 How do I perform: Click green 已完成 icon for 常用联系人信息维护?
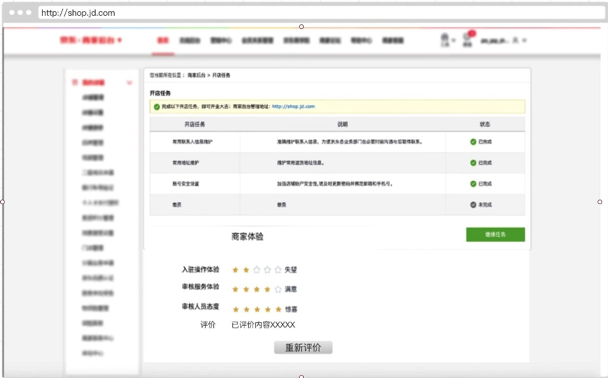(x=473, y=142)
